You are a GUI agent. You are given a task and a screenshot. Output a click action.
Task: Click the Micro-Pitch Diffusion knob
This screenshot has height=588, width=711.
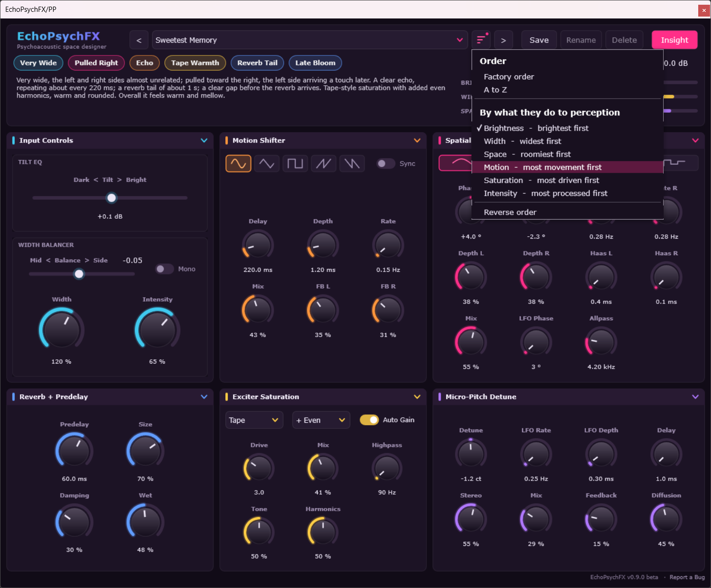tap(666, 519)
